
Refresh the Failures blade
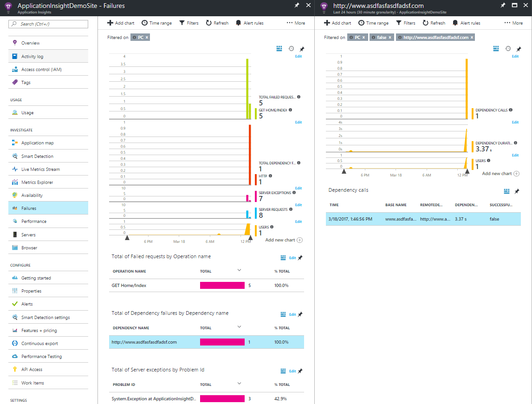[x=217, y=23]
